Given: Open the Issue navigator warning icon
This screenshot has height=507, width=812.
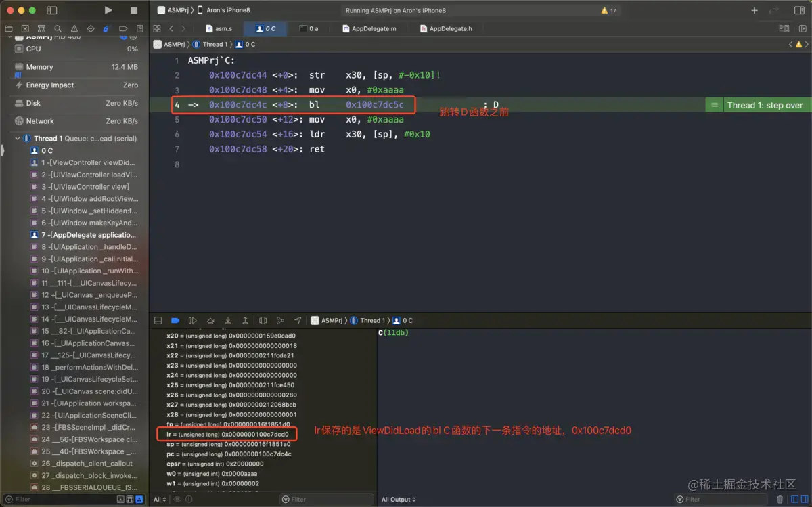Looking at the screenshot, I should 74,29.
